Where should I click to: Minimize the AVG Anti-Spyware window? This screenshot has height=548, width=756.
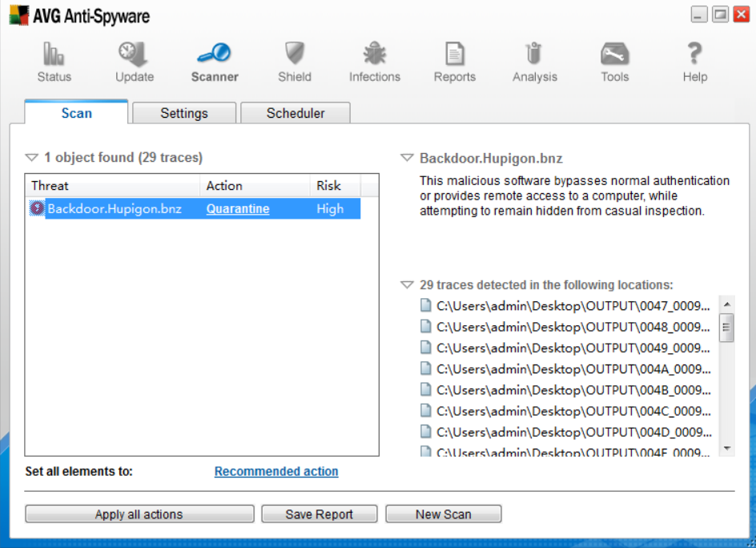(x=699, y=14)
